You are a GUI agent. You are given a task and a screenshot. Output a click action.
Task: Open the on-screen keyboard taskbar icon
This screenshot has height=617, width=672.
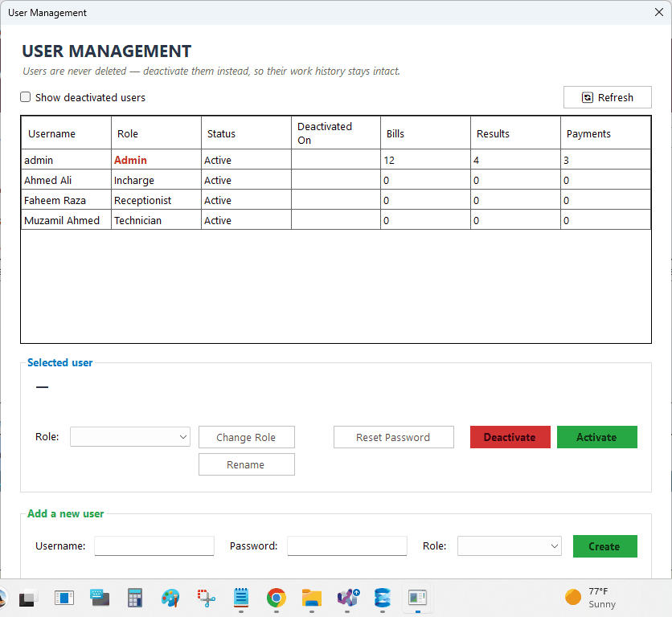pyautogui.click(x=100, y=598)
